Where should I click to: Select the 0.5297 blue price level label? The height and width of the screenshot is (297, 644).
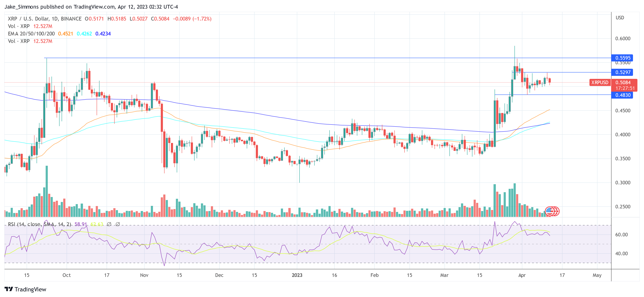click(622, 72)
